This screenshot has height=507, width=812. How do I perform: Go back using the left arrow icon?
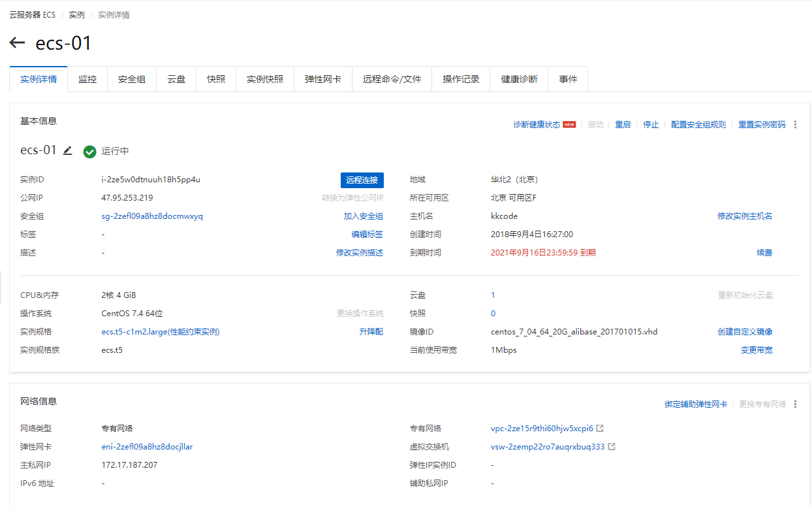pyautogui.click(x=17, y=43)
